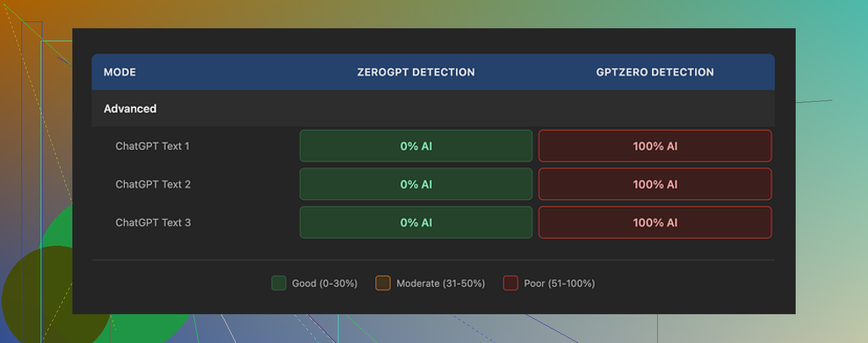This screenshot has height=343, width=868.
Task: Select the MODE column header
Action: click(x=120, y=72)
